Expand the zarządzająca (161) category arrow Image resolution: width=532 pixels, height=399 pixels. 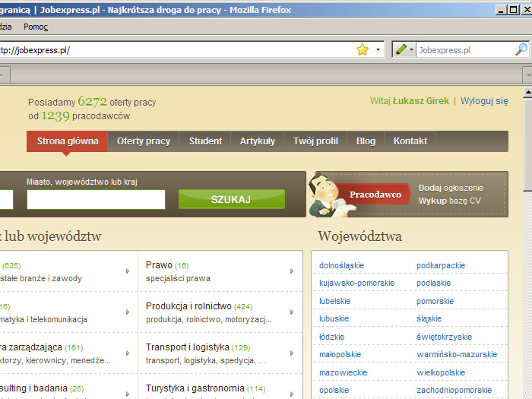(x=128, y=353)
